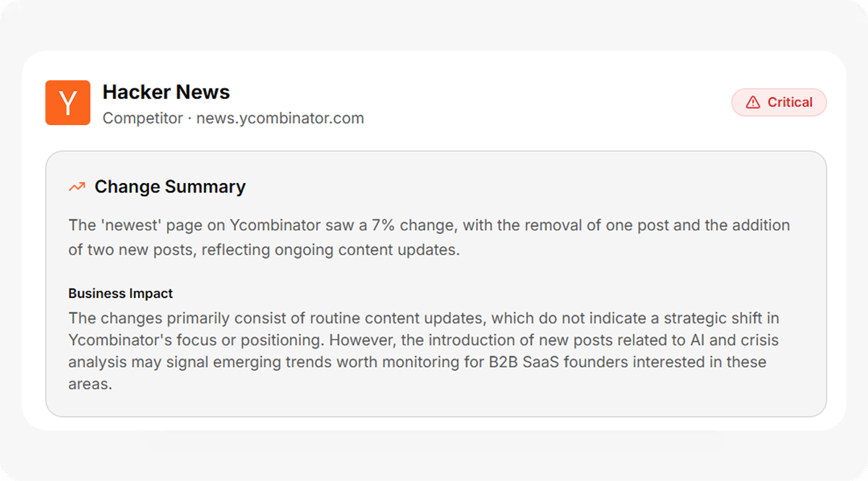Click the Hacker News title
The image size is (868, 481).
pyautogui.click(x=166, y=92)
